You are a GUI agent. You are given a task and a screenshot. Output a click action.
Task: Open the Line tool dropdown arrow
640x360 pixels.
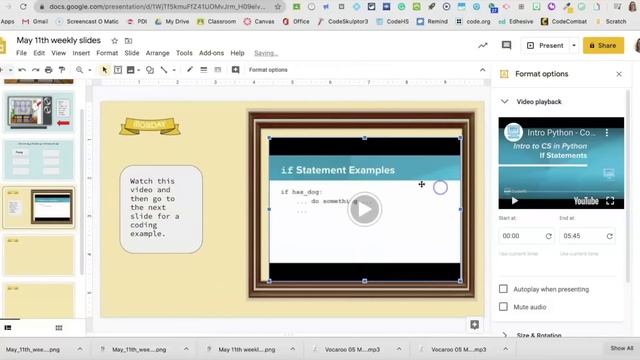[x=174, y=70]
